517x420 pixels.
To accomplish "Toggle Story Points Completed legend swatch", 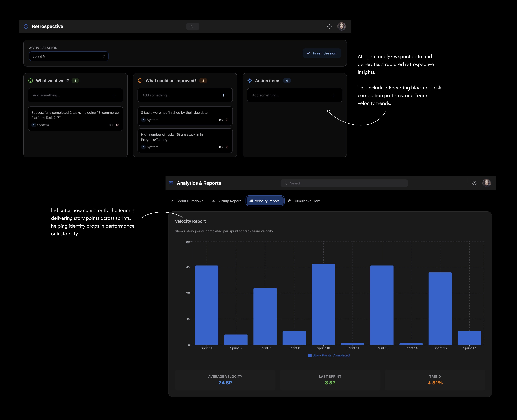I will tap(310, 355).
